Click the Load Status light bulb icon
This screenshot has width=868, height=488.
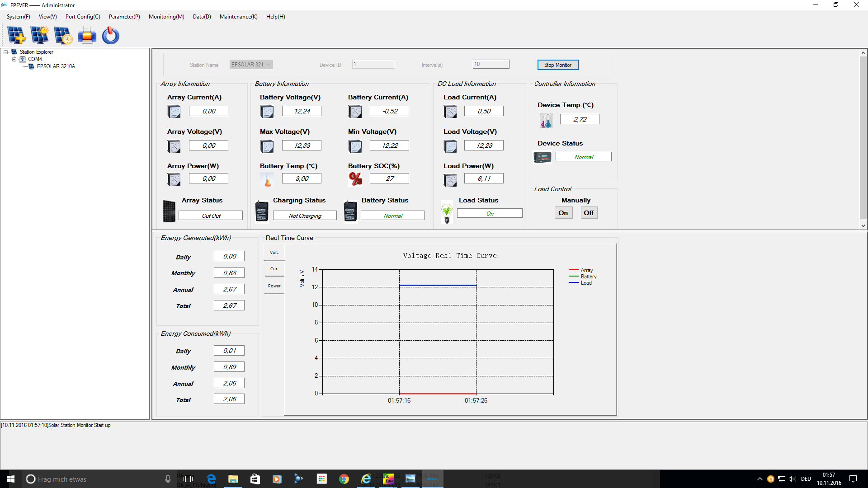[447, 212]
